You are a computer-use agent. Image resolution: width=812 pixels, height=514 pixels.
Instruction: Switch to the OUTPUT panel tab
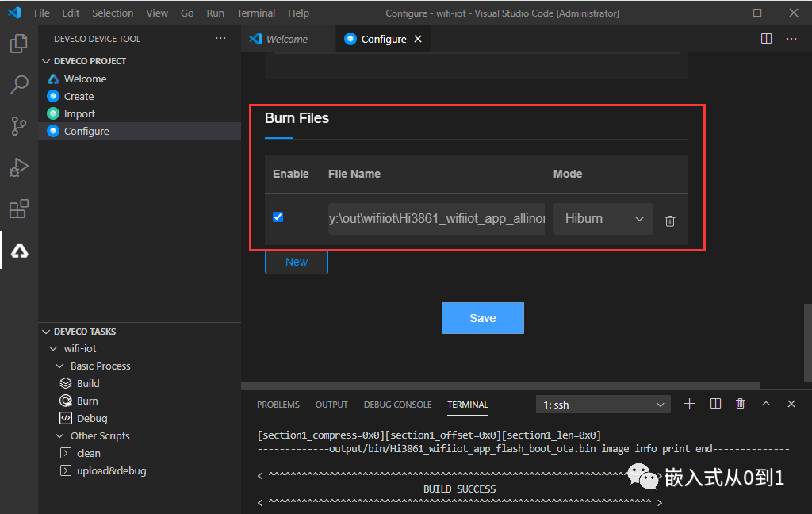[331, 405]
